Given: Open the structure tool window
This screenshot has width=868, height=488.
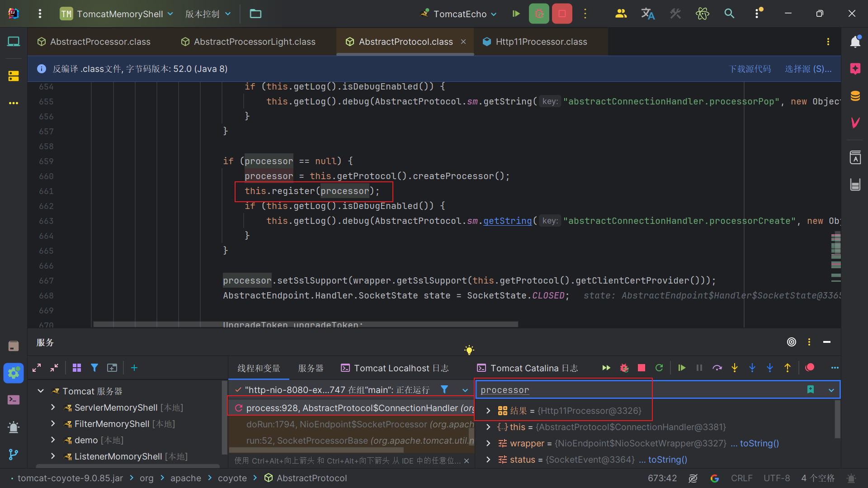Looking at the screenshot, I should 14,76.
